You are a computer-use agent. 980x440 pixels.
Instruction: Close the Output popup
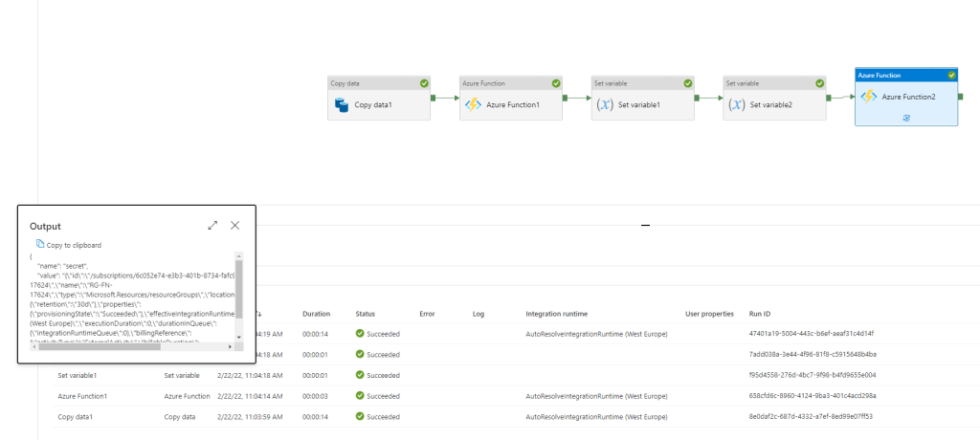(x=234, y=226)
